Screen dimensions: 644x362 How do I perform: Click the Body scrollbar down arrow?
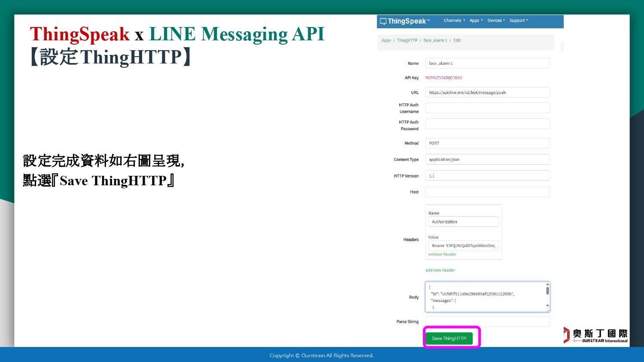[547, 306]
